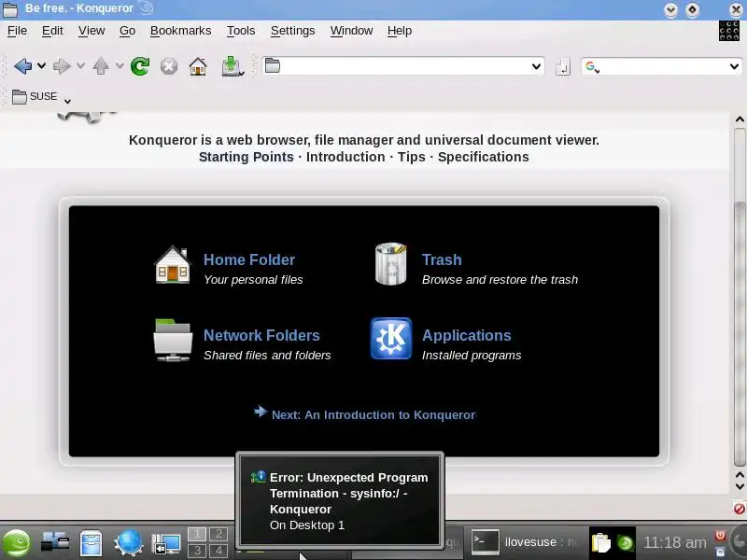This screenshot has width=747, height=560.
Task: Click the green SUSE updater tray icon
Action: click(625, 543)
